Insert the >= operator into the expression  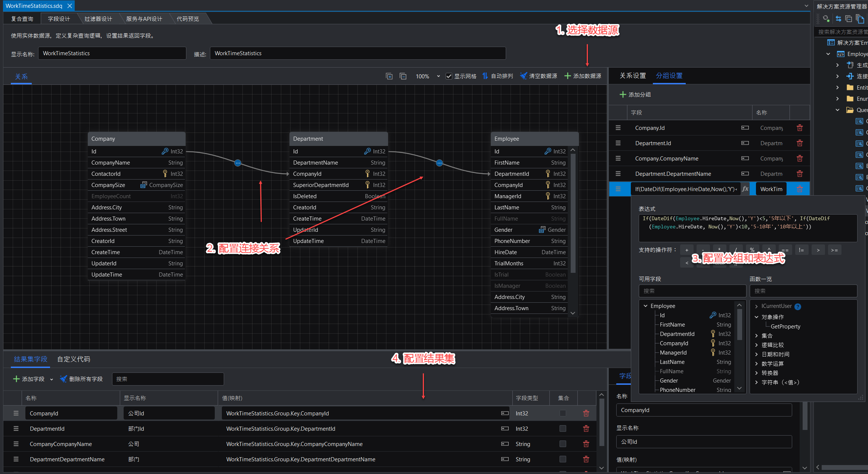click(x=834, y=250)
